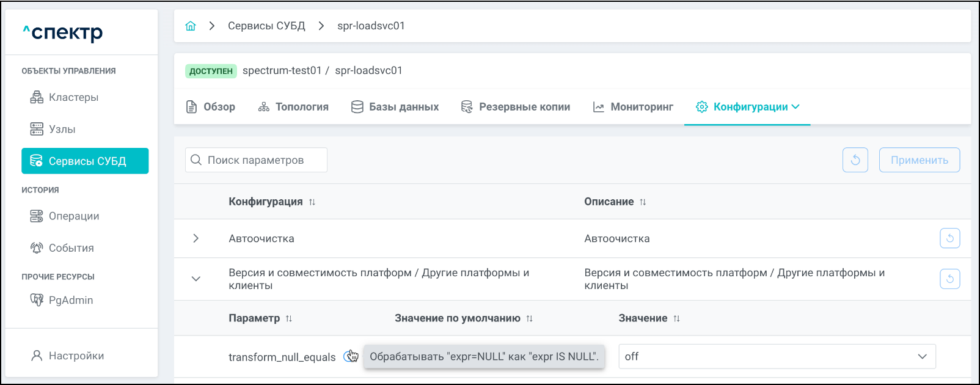Sort the Параметр column
This screenshot has width=980, height=385.
[x=289, y=318]
